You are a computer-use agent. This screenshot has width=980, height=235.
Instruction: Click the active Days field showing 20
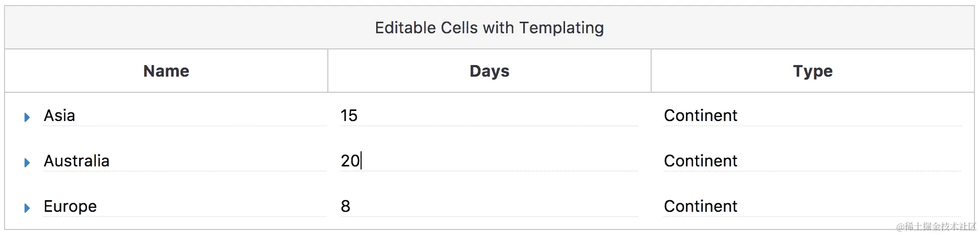coord(488,161)
